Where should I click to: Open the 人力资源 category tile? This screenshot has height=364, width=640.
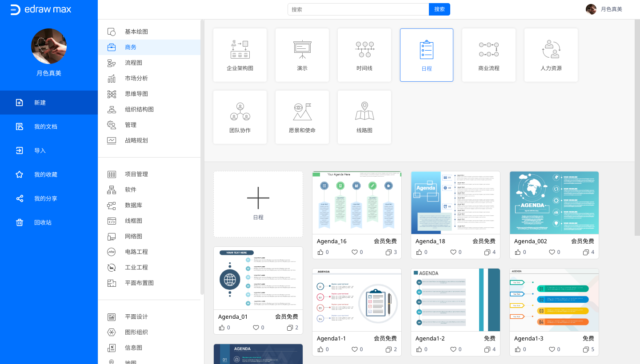click(551, 55)
